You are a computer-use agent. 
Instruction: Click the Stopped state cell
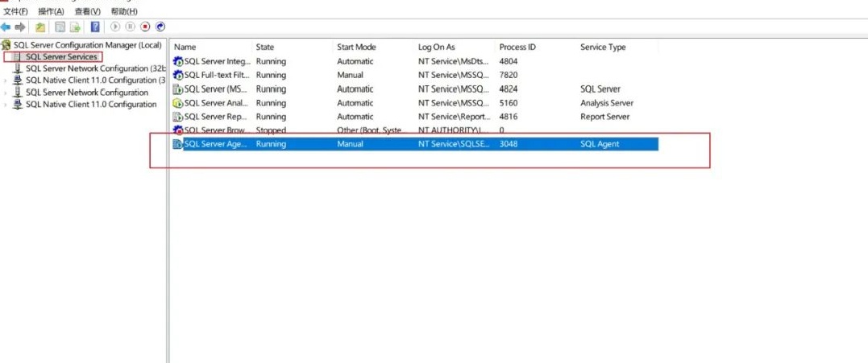point(272,130)
